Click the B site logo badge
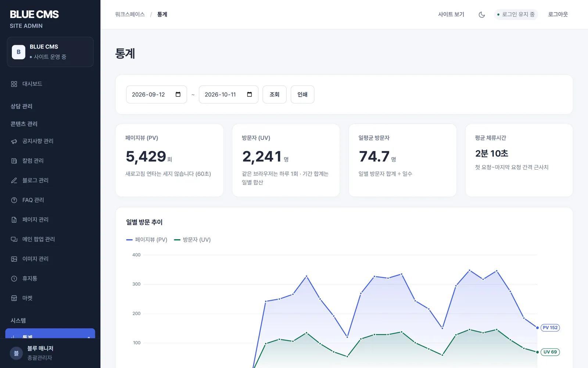Viewport: 588px width, 368px height. click(18, 52)
